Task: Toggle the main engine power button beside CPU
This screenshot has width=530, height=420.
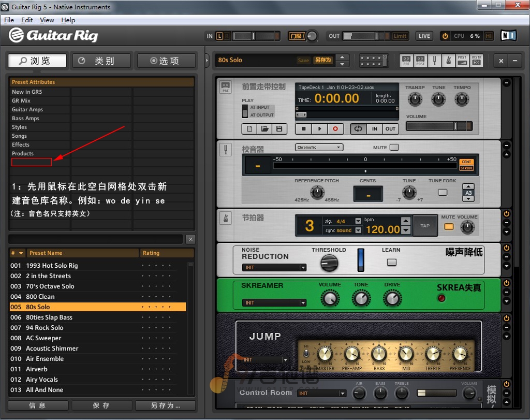Action: point(445,36)
